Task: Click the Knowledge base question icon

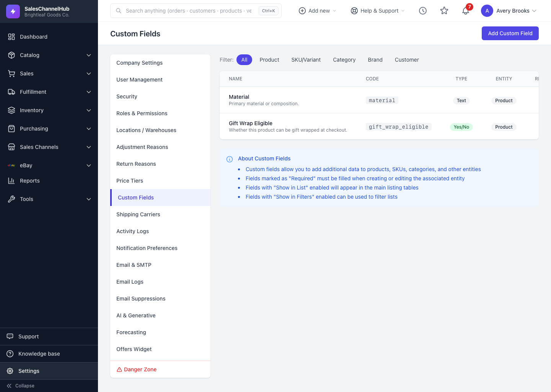Action: tap(10, 354)
